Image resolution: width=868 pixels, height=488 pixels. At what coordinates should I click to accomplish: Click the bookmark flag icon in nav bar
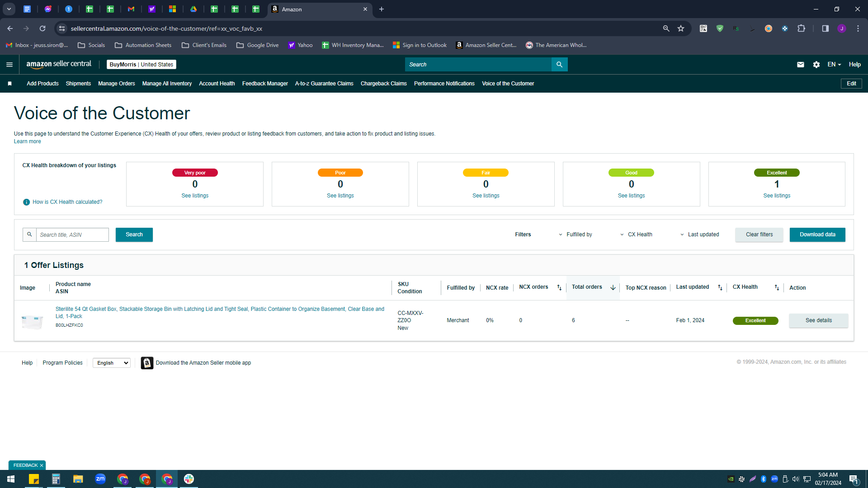coord(9,84)
